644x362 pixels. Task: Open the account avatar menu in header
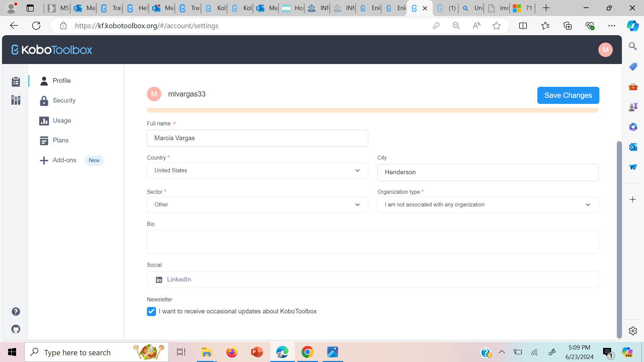[605, 50]
